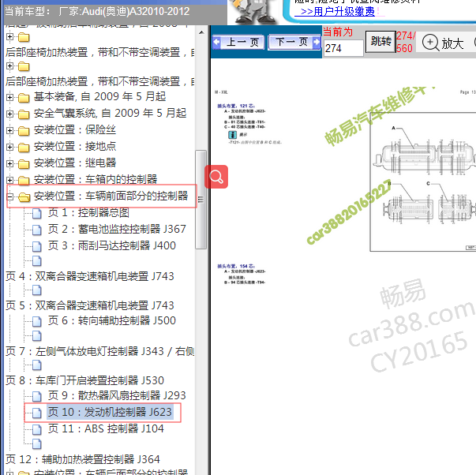Click the tree panel scroll-up arrow
The height and width of the screenshot is (475, 476).
tap(201, 32)
